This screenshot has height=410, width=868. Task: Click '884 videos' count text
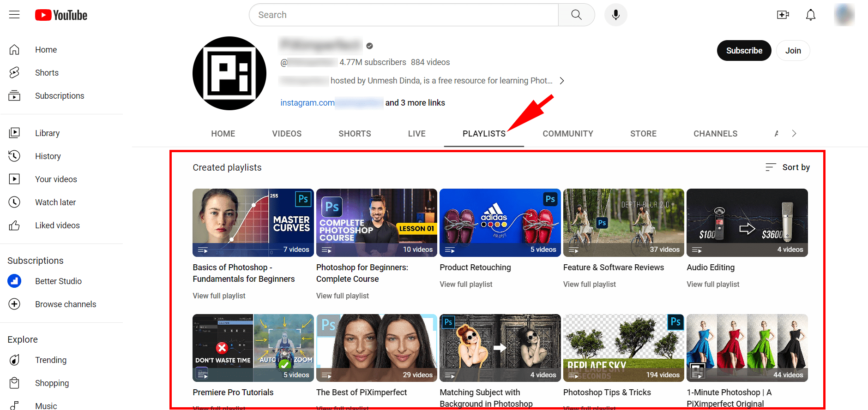(430, 62)
